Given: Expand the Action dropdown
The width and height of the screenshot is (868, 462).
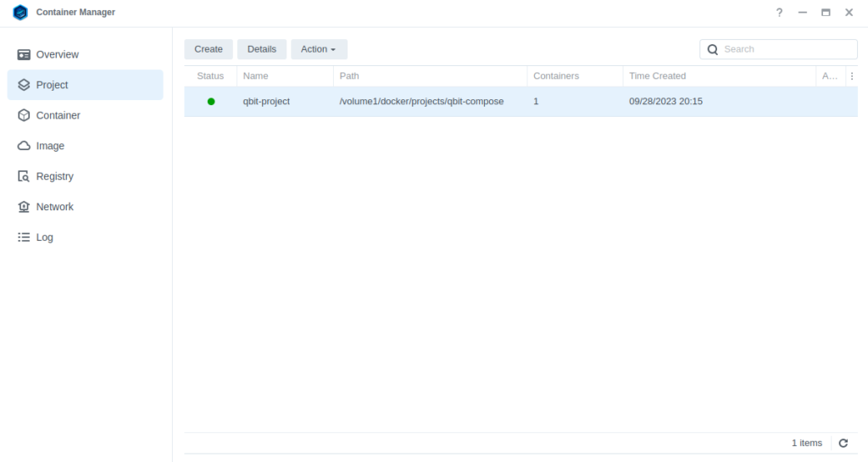Looking at the screenshot, I should (x=319, y=49).
